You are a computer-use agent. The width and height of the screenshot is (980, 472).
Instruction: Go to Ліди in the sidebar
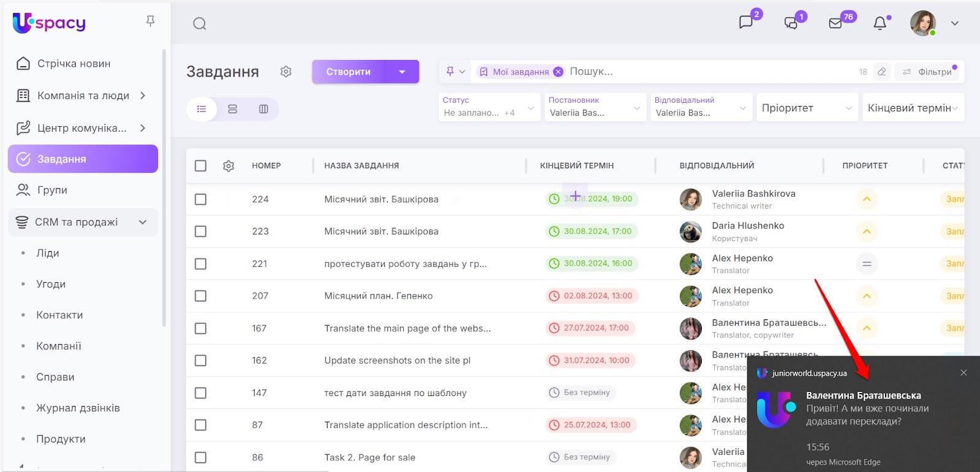tap(48, 253)
